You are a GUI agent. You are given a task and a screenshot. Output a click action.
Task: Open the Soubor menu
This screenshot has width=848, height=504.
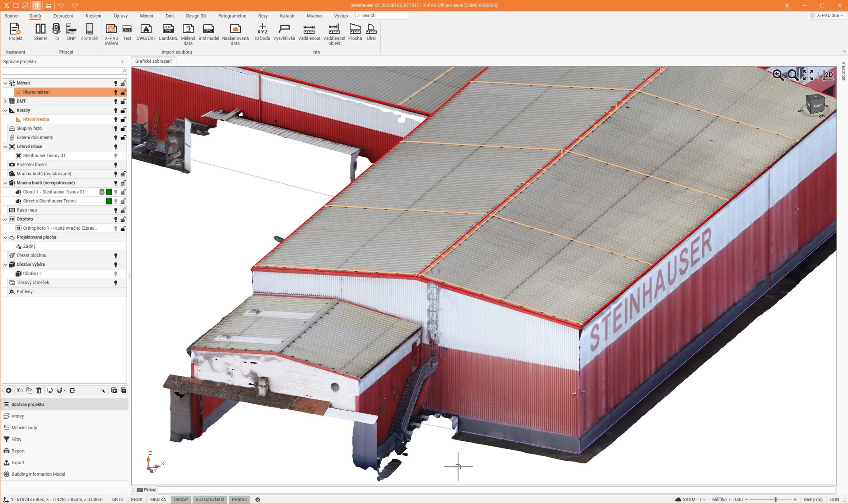point(12,16)
